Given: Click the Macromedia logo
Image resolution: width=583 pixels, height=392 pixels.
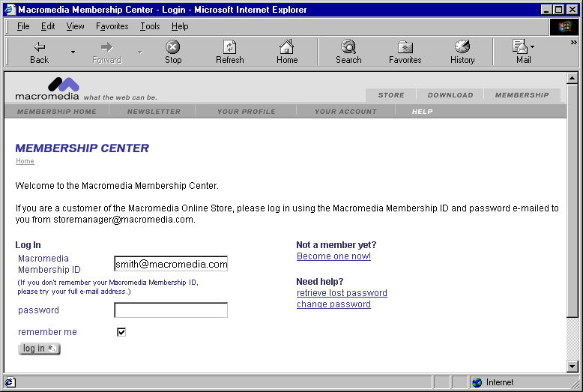Looking at the screenshot, I should pyautogui.click(x=47, y=89).
